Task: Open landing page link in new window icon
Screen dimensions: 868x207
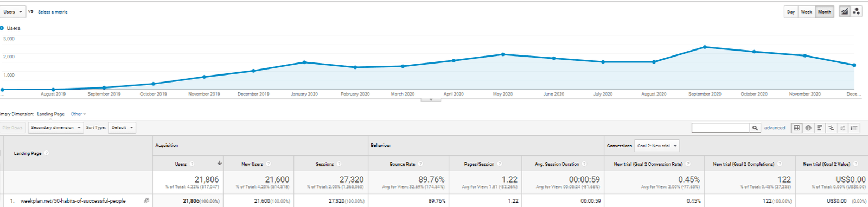Action: 146,201
